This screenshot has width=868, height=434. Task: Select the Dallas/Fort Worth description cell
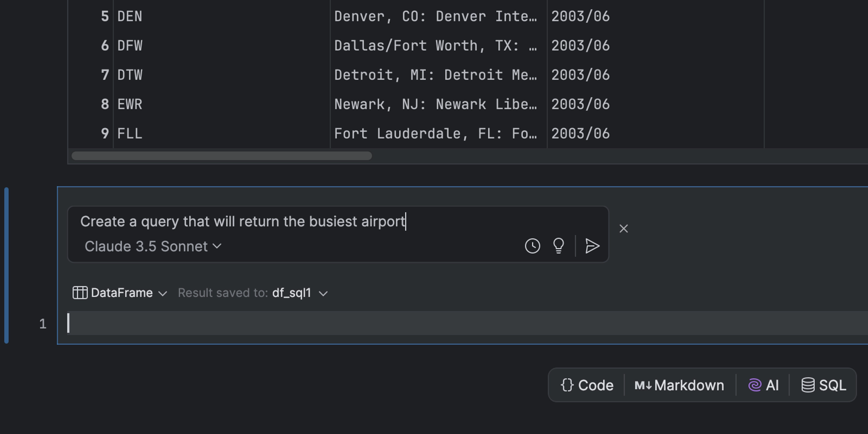(x=435, y=46)
